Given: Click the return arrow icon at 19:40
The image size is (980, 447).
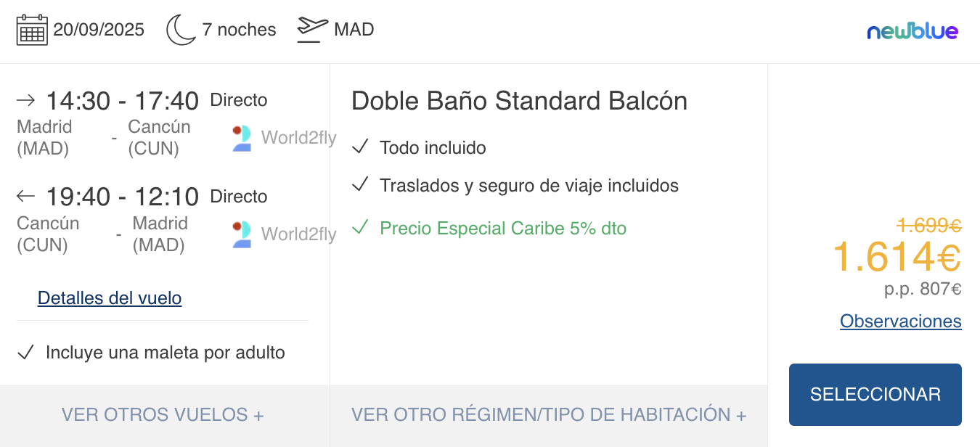Looking at the screenshot, I should pos(26,196).
